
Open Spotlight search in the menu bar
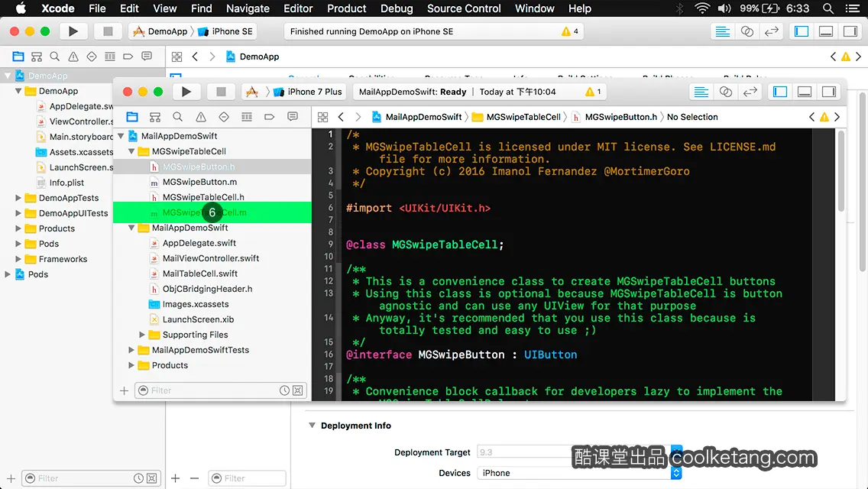[828, 8]
